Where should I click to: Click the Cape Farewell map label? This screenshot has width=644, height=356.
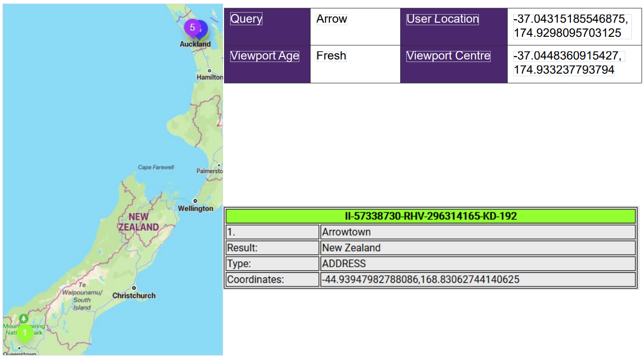pyautogui.click(x=156, y=167)
